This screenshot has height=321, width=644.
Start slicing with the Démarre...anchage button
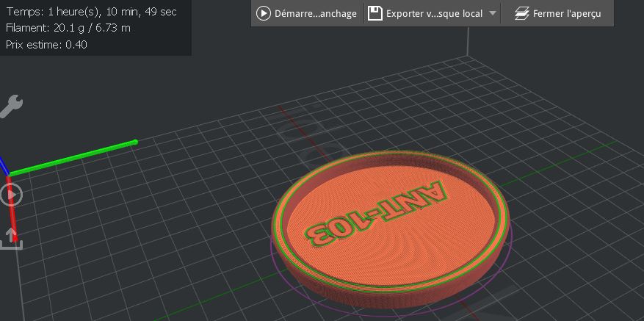306,13
